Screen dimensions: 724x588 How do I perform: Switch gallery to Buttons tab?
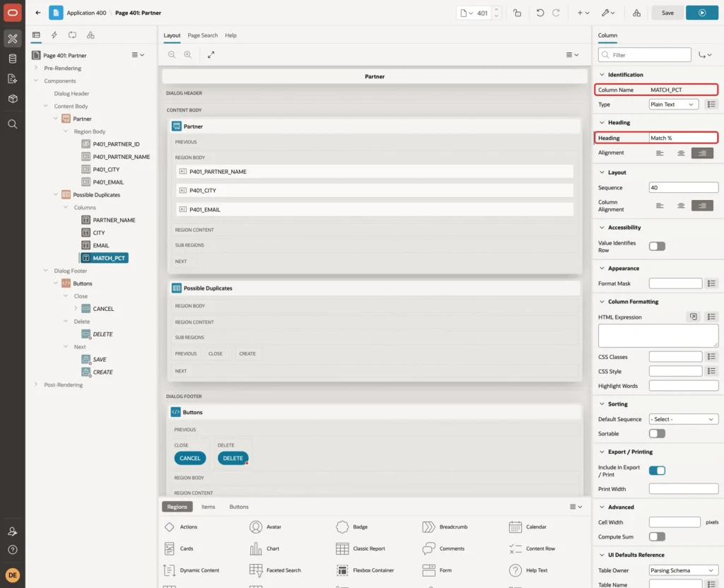[x=239, y=506]
